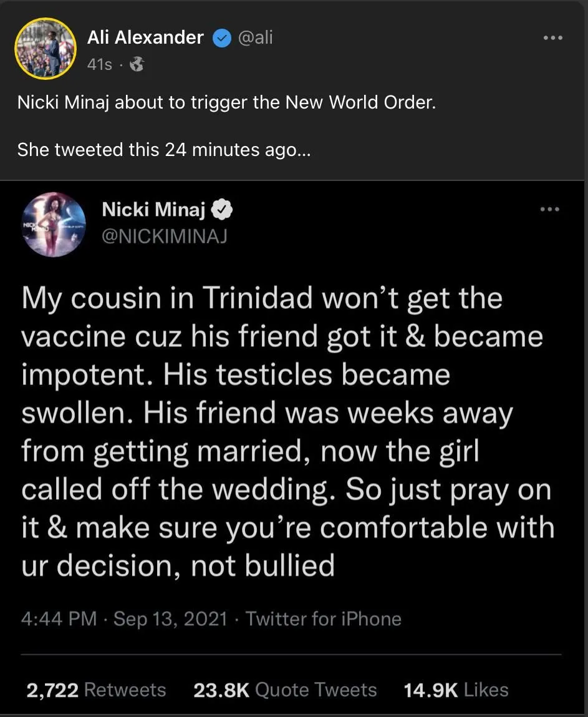Open Ali Alexander's profile picture

coord(45,48)
